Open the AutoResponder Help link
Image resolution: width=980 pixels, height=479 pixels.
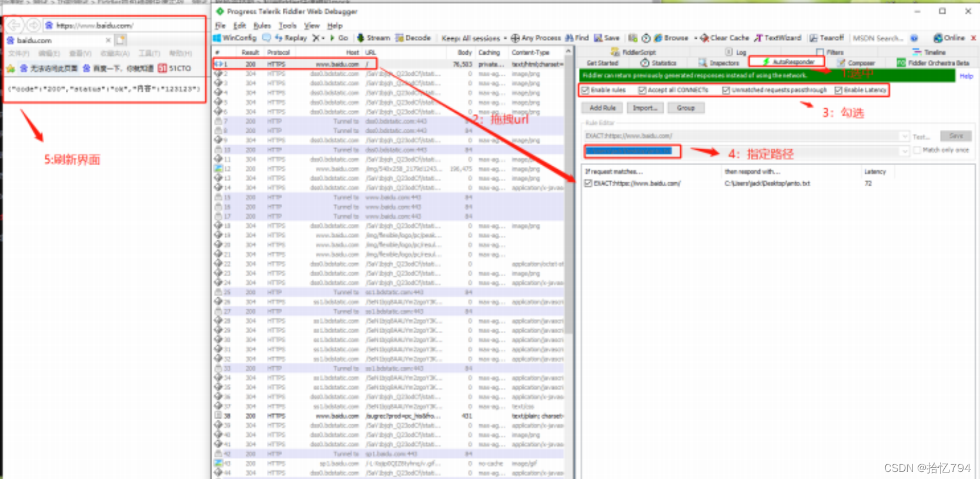pyautogui.click(x=966, y=76)
